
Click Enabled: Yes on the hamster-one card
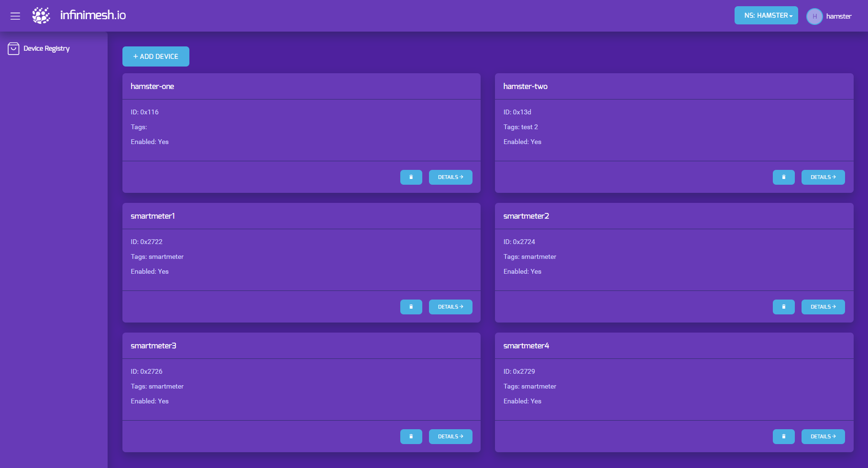150,142
